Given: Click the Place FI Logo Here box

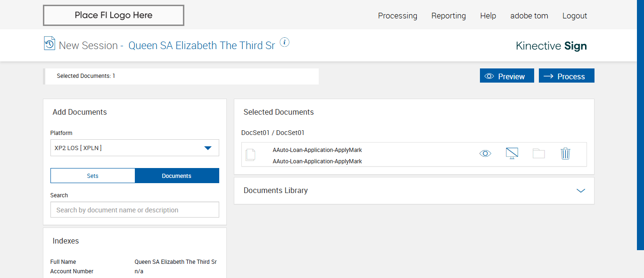Looking at the screenshot, I should 114,15.
